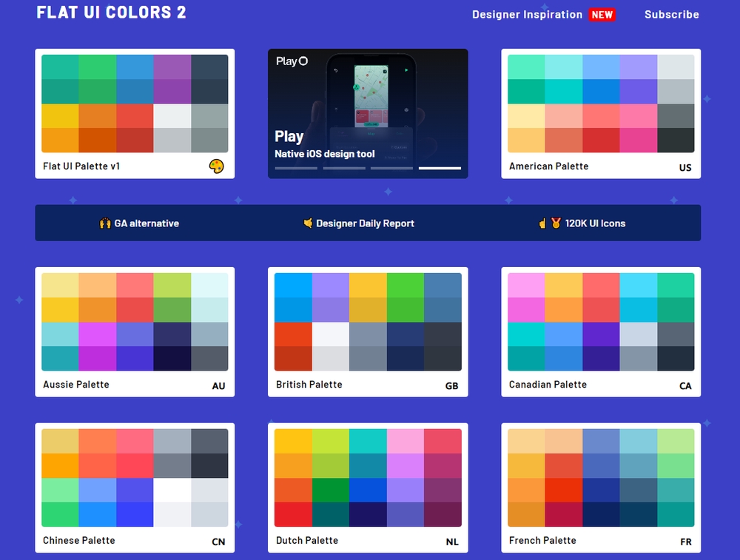Click the Subscribe link
Viewport: 740px width, 560px height.
pyautogui.click(x=671, y=14)
